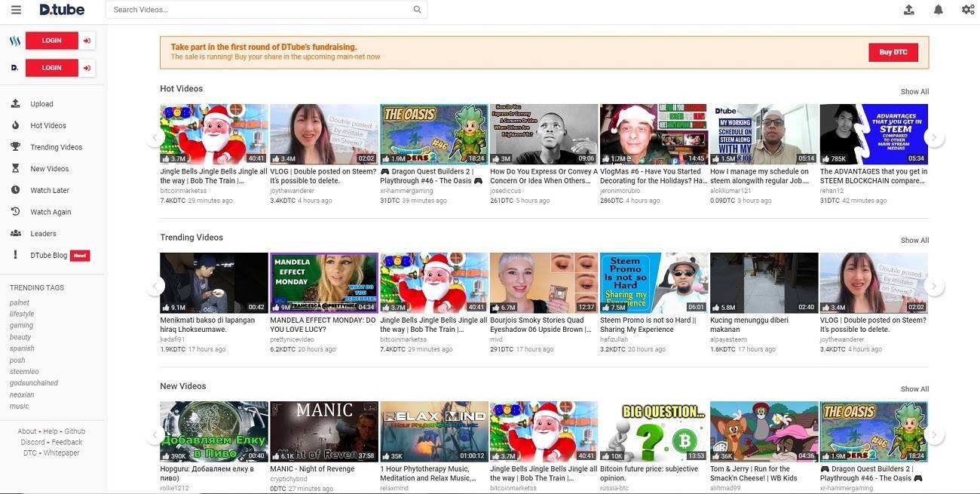Screen dimensions: 980x494
Task: Click the search magnifier icon
Action: pos(418,10)
